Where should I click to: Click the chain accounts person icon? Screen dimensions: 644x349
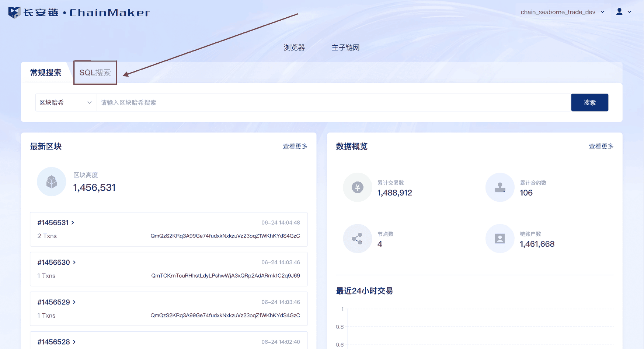[x=500, y=239]
